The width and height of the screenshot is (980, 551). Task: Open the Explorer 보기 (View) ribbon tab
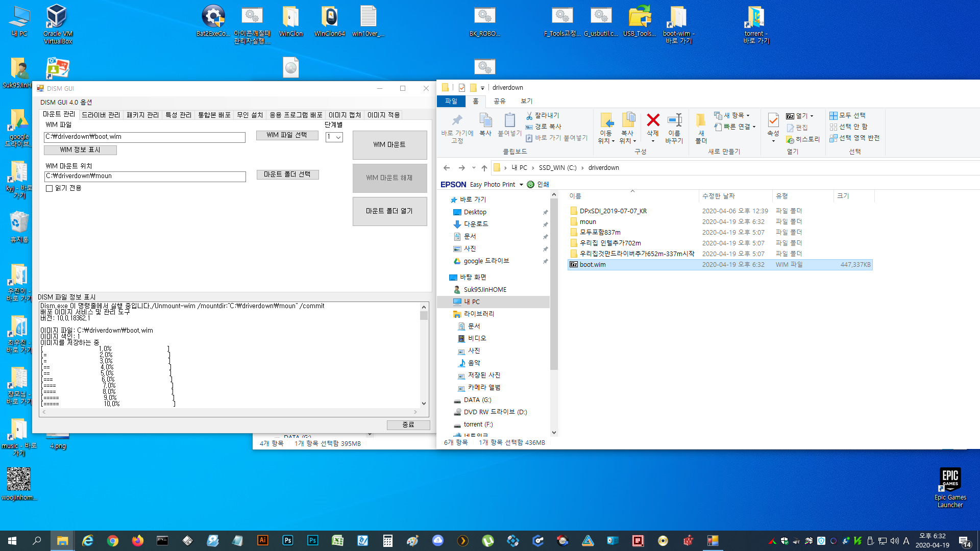coord(526,102)
